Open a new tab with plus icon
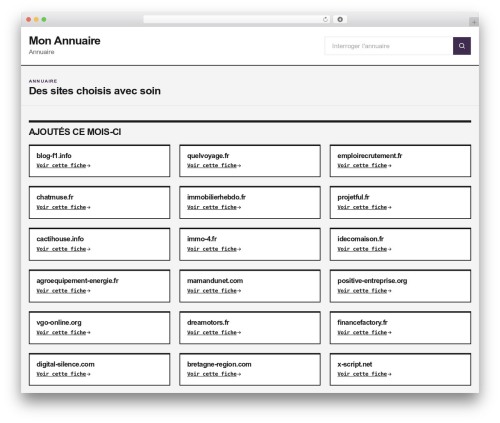Viewport: 500px width, 423px height. (x=474, y=22)
